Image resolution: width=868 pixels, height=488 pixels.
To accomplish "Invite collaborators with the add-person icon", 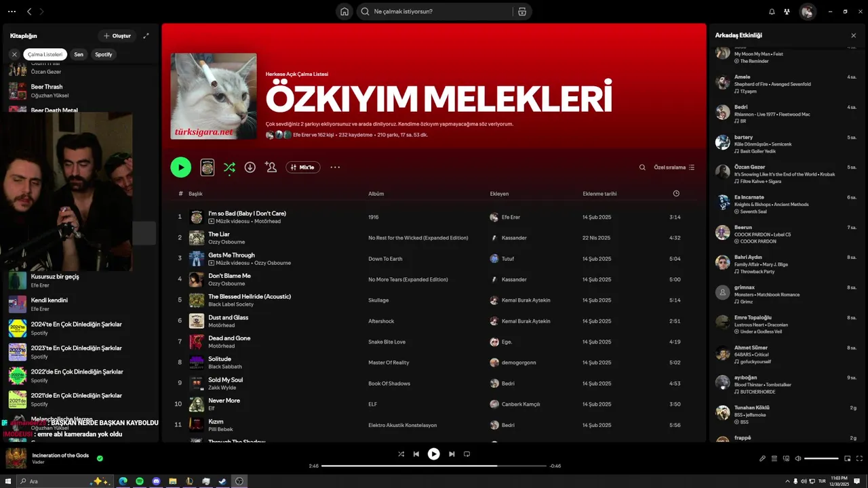I will (271, 167).
